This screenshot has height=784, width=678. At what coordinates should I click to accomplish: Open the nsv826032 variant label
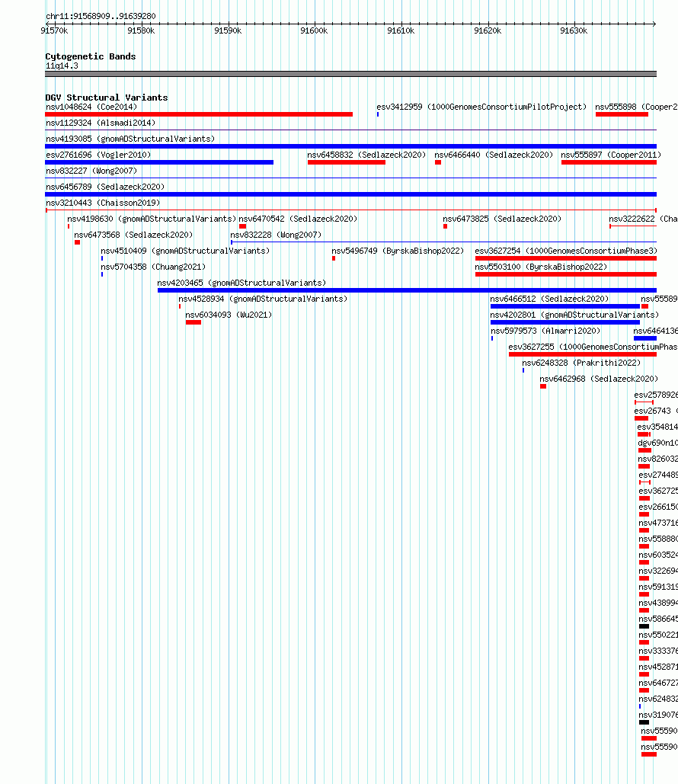pos(658,459)
